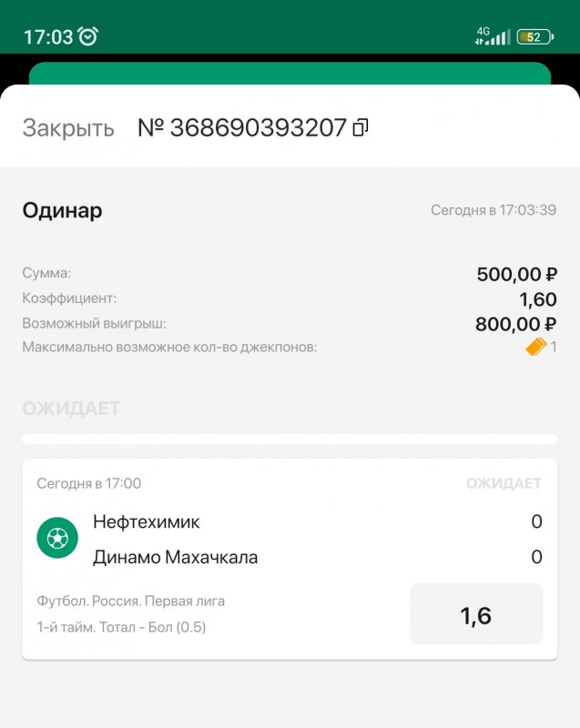Tap the 800,00 ₽ possible winnings value
The width and height of the screenshot is (580, 728).
pos(515,323)
